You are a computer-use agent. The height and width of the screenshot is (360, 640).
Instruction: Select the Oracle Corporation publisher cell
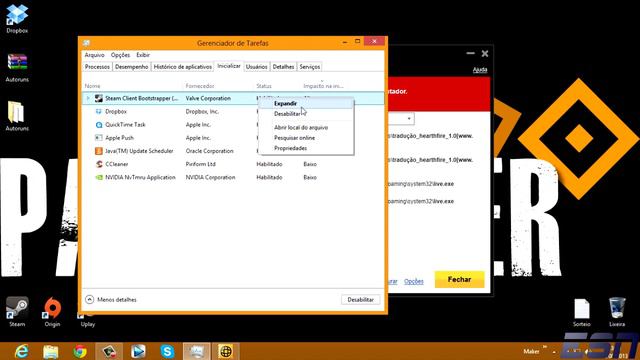click(209, 151)
